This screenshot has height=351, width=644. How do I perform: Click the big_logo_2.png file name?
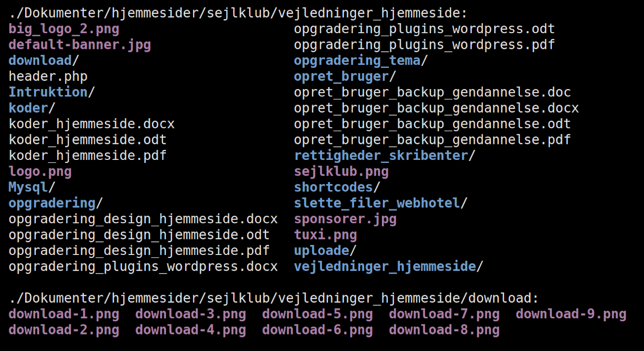click(x=64, y=29)
